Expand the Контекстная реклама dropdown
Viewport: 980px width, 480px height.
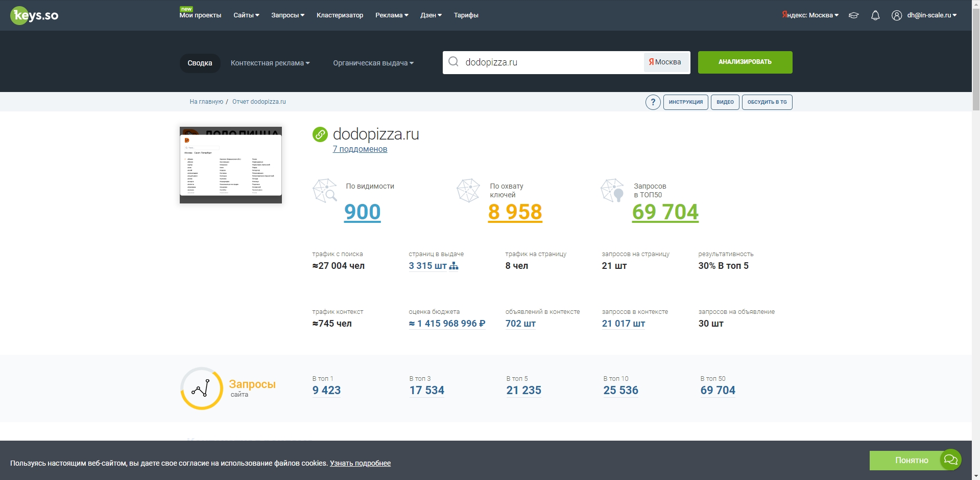(270, 63)
